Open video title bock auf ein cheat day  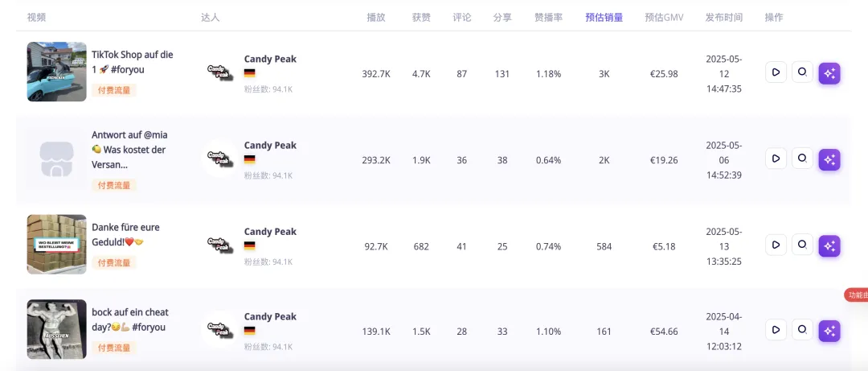click(130, 319)
